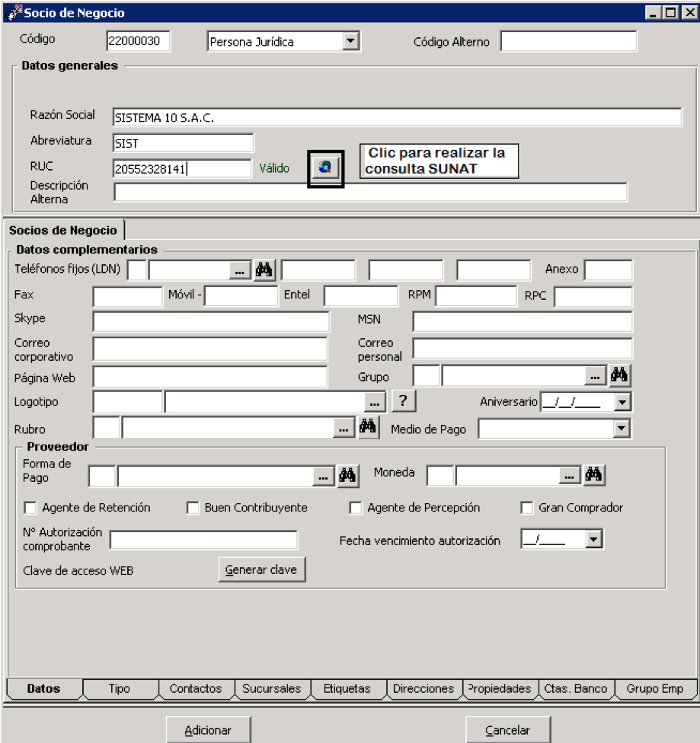
Task: Search phone numbers with the Teléfonos fijos binoculars
Action: [x=264, y=270]
